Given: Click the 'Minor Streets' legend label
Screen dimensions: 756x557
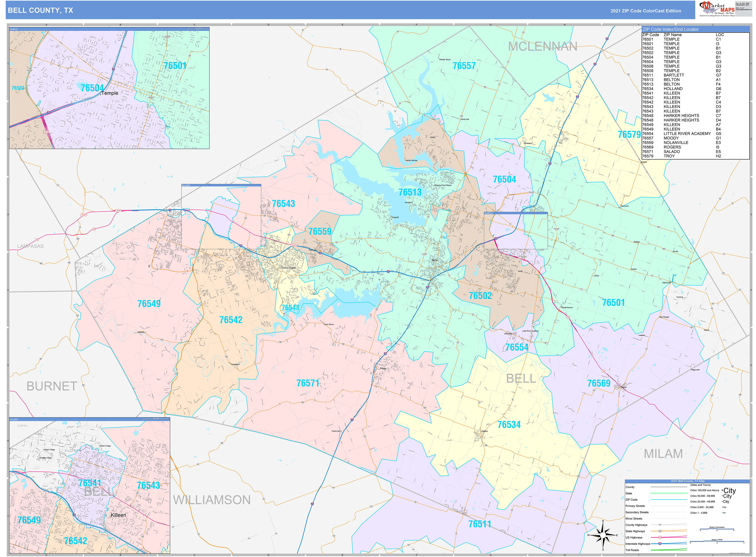Looking at the screenshot, I should pos(634,519).
